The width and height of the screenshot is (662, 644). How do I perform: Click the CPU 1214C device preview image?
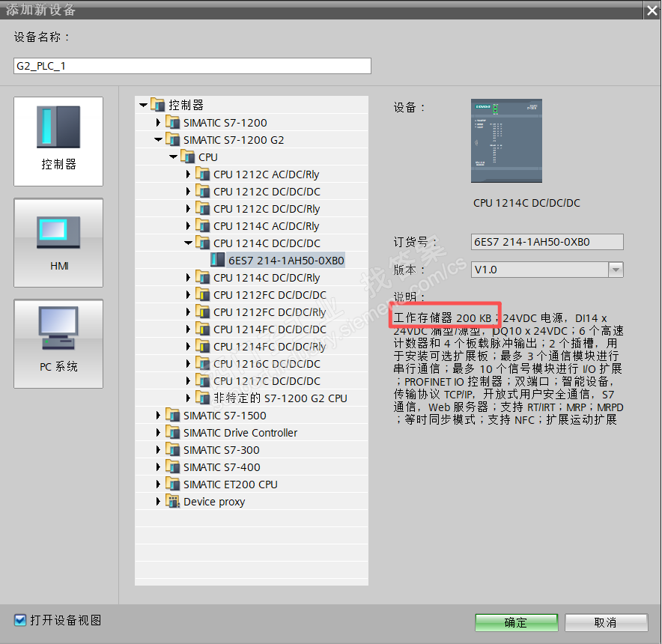[x=506, y=141]
